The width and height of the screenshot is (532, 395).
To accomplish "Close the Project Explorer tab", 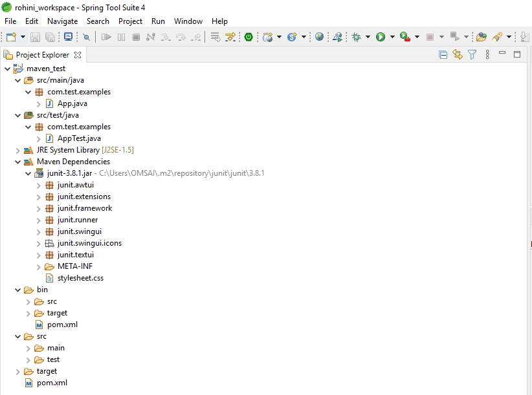I will click(78, 55).
